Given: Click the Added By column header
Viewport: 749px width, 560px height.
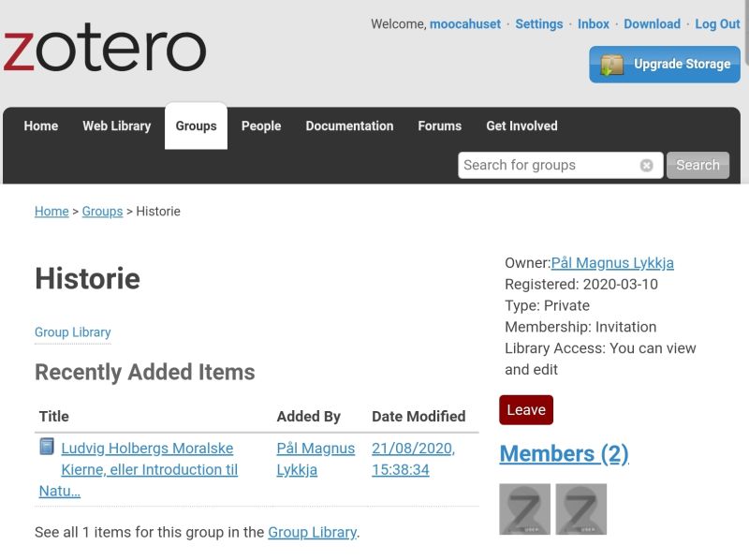Looking at the screenshot, I should (309, 416).
